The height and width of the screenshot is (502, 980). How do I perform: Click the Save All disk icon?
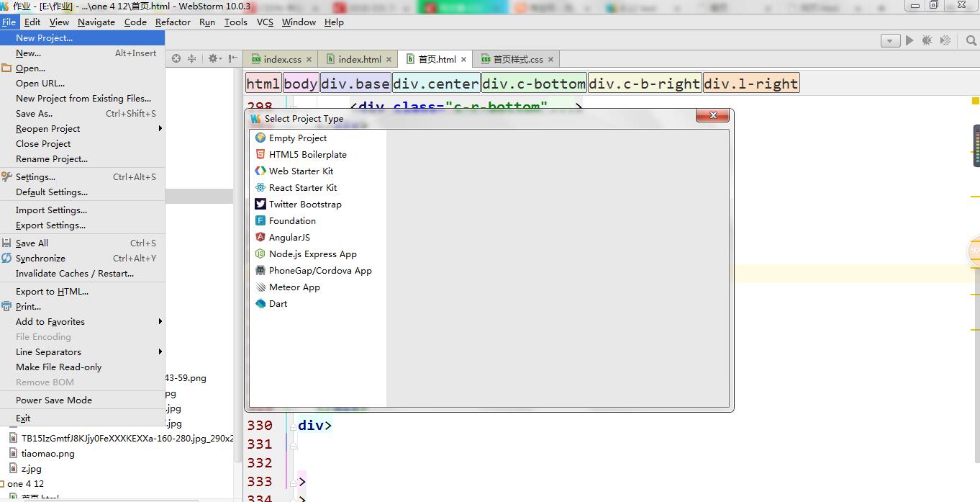[x=6, y=243]
